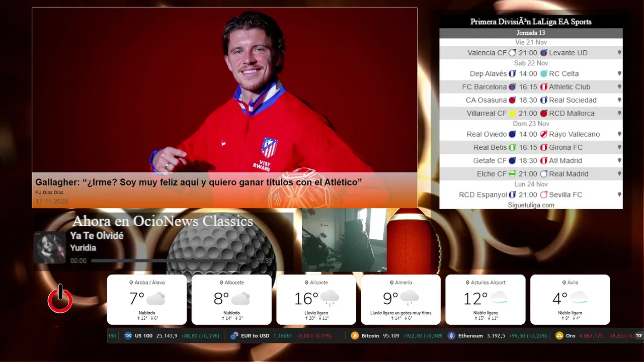Viewport: 644px width, 362px height.
Task: Click the TradingView logo in ticker
Action: click(639, 335)
